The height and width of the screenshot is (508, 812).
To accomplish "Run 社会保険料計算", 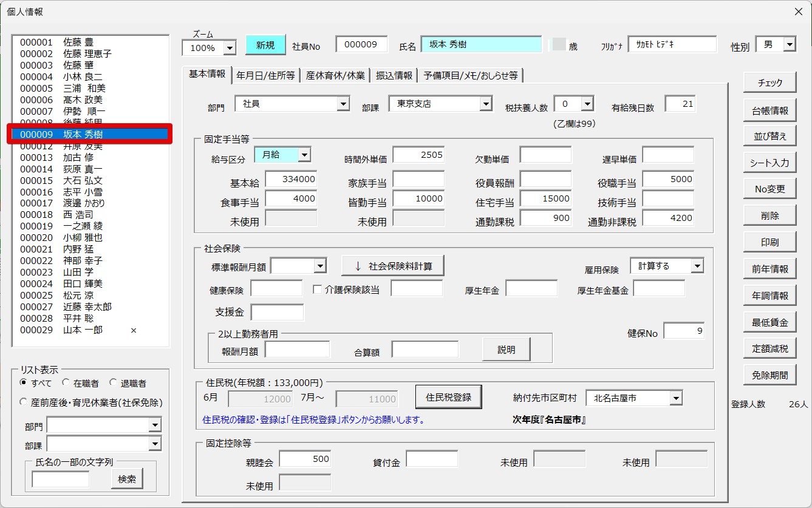I will (x=392, y=265).
